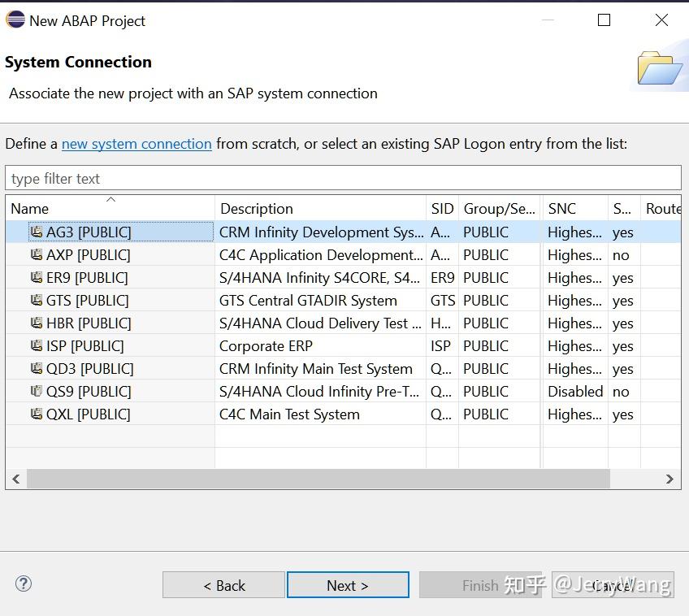This screenshot has height=616, width=689.
Task: Open the new system connection link
Action: click(x=136, y=144)
